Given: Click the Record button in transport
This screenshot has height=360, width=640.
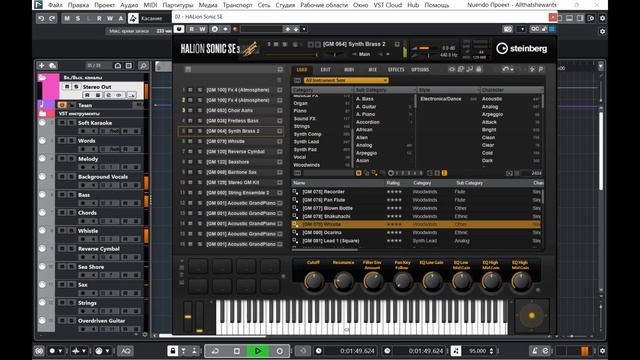Looking at the screenshot, I should coord(279,351).
